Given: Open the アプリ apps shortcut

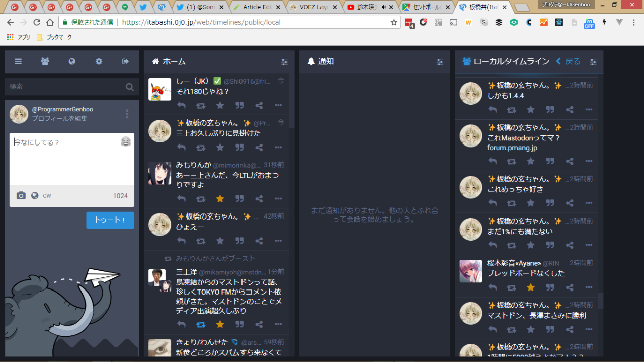Looking at the screenshot, I should [19, 37].
